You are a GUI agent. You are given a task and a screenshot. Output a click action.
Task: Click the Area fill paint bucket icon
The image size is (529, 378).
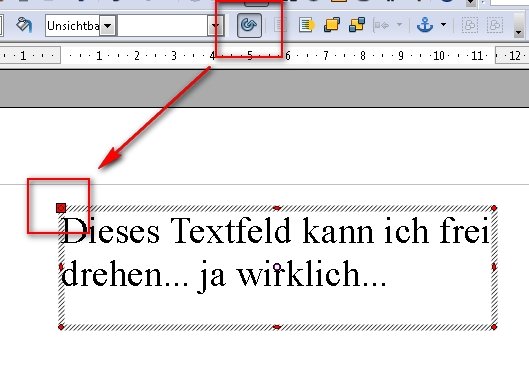[x=24, y=25]
